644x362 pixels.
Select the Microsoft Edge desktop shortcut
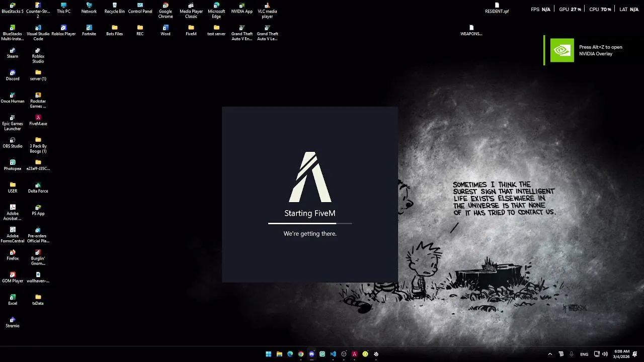click(216, 11)
